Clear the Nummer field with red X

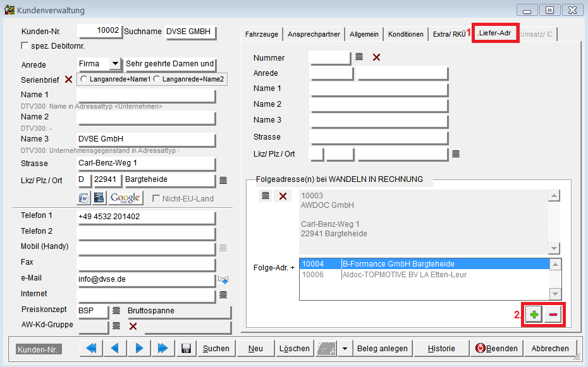[376, 57]
